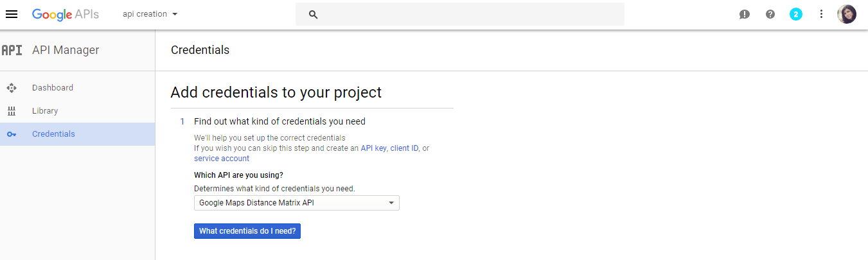Open the more options vertical dots

pos(821,14)
